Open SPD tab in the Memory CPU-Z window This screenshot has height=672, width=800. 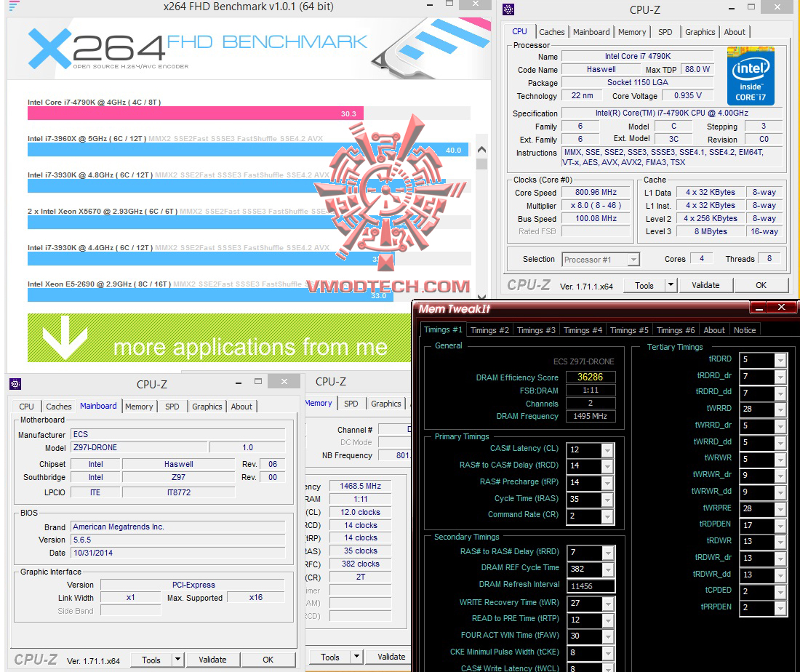click(x=351, y=404)
